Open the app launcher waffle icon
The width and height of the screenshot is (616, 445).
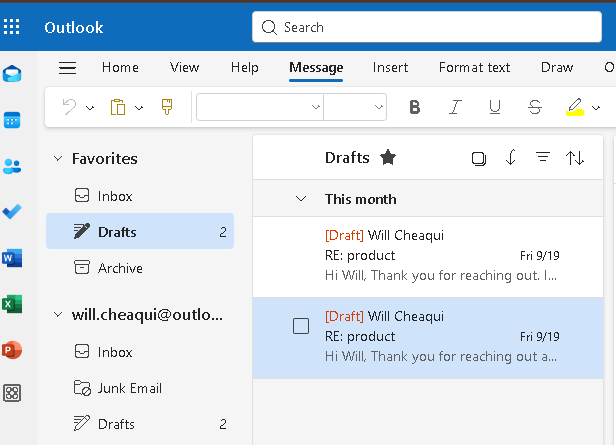(12, 27)
